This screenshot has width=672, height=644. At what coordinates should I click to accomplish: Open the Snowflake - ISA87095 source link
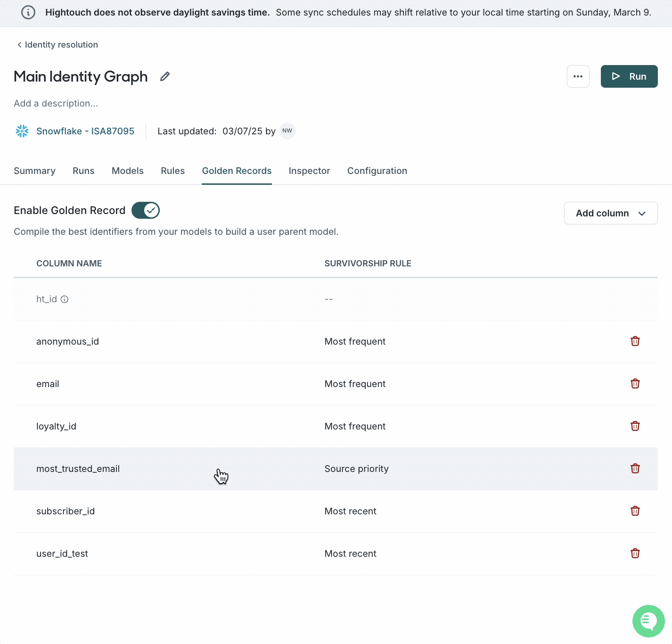85,131
